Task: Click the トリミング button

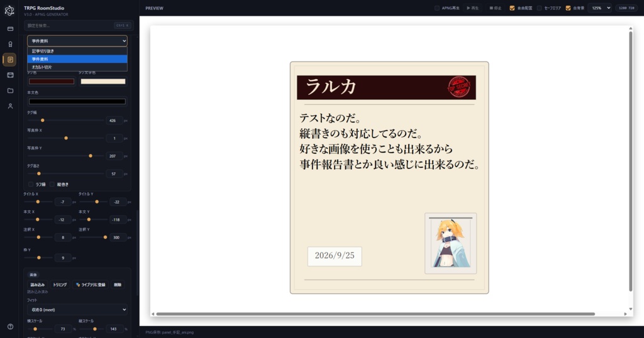Action: (60, 285)
